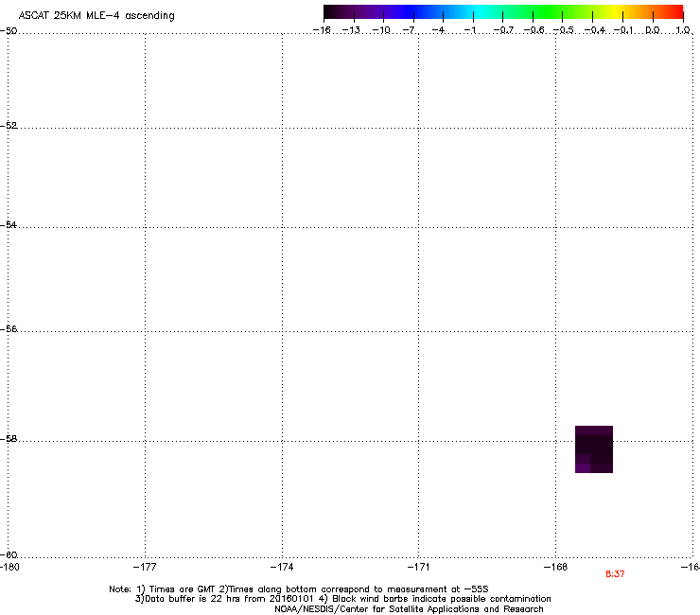700x615 pixels.
Task: Click the -1 color scale label
Action: [x=469, y=30]
